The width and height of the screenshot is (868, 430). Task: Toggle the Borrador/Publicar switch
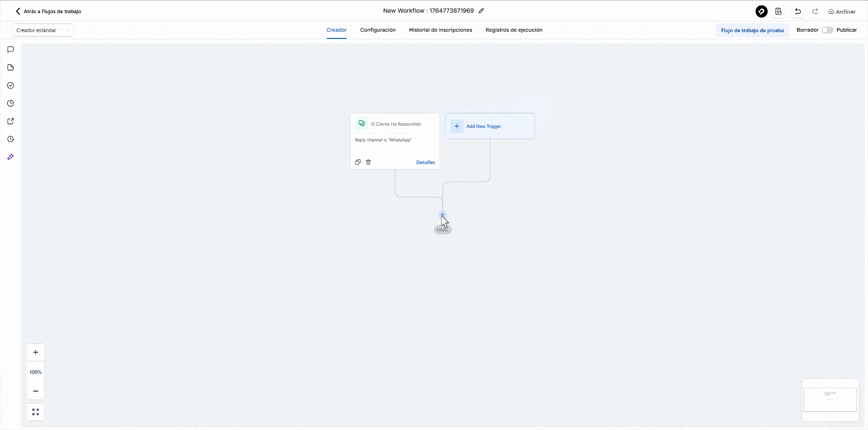(827, 30)
